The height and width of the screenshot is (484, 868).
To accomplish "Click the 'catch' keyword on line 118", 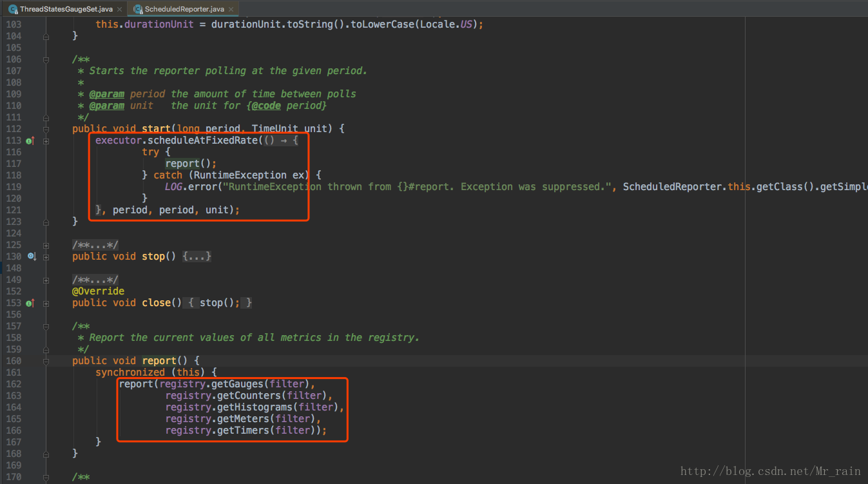I will [168, 175].
